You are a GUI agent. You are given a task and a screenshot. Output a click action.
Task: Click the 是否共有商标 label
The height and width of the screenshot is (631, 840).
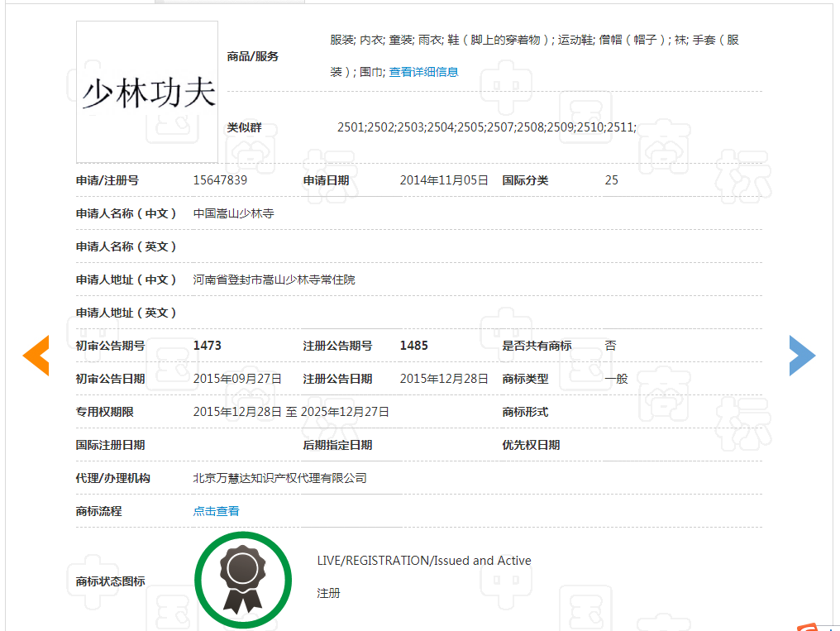(537, 346)
